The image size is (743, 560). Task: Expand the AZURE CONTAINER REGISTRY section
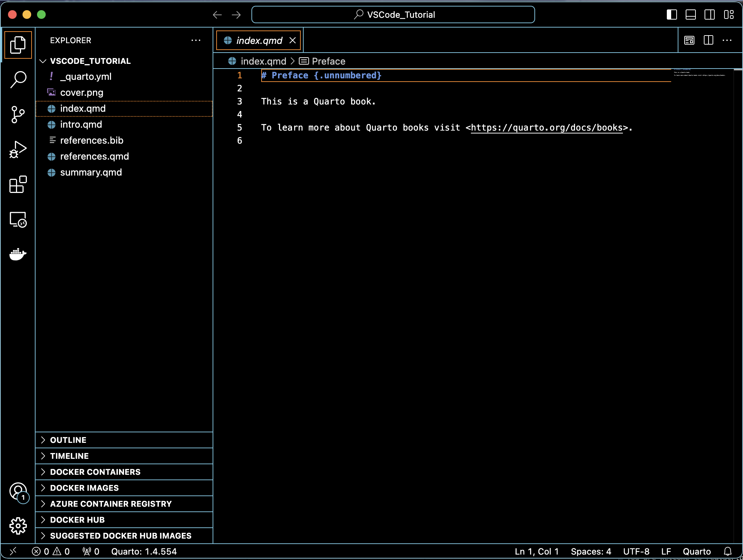coord(124,504)
